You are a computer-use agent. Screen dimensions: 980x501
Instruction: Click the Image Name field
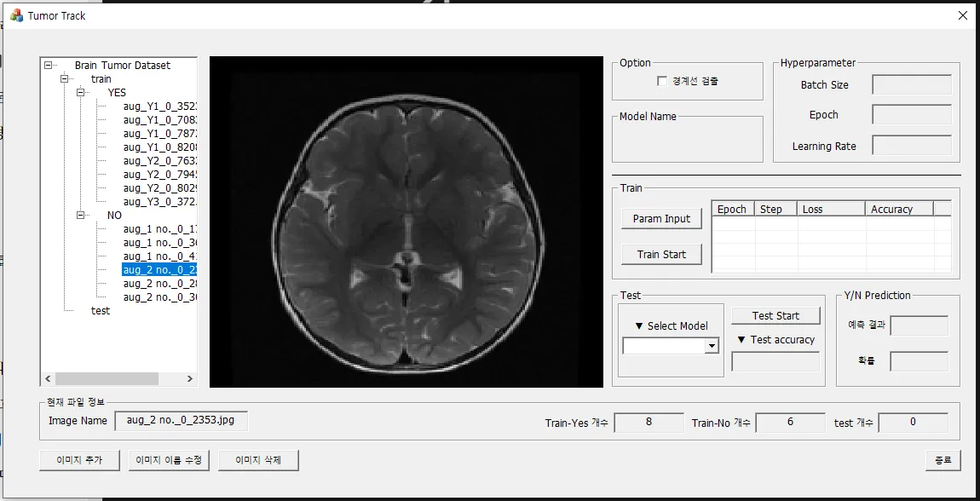click(x=182, y=420)
